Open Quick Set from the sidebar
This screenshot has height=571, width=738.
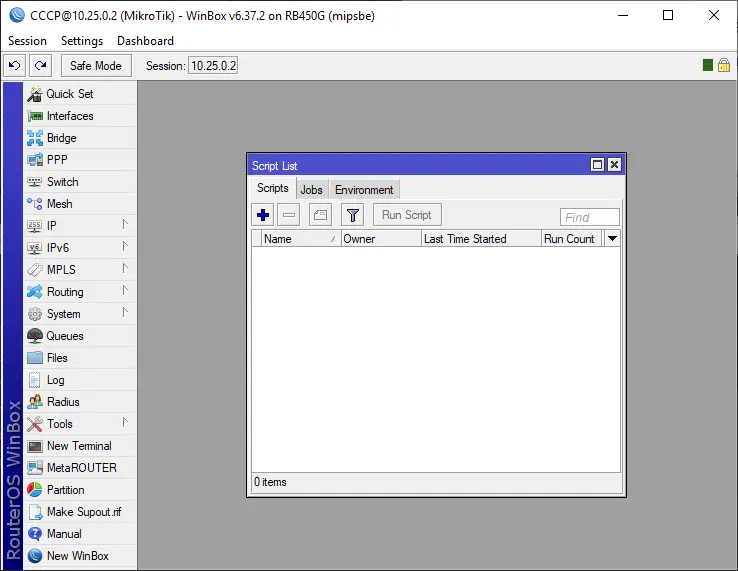coord(80,94)
